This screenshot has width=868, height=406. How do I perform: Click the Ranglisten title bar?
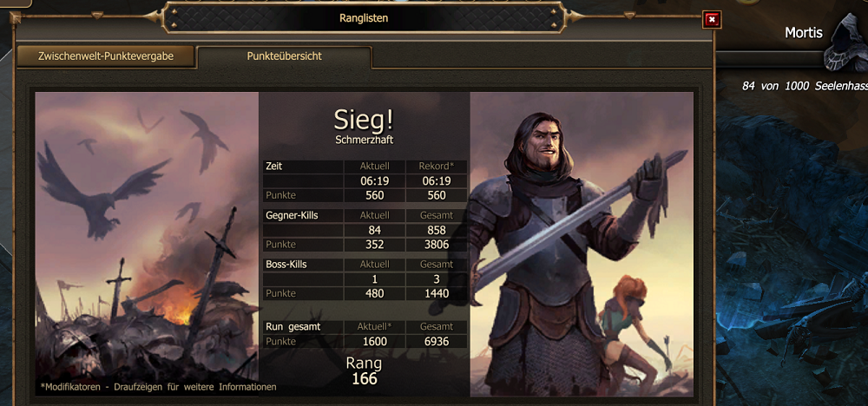[364, 18]
